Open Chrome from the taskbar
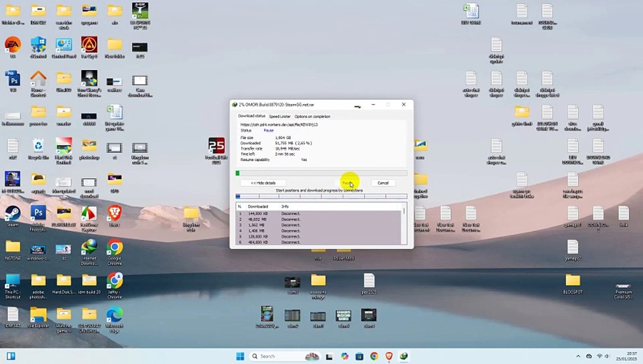 pyautogui.click(x=374, y=356)
